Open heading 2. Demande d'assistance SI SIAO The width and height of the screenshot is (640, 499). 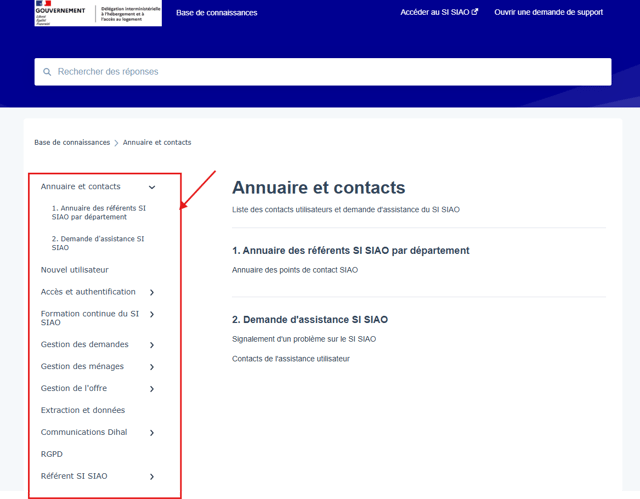point(310,319)
